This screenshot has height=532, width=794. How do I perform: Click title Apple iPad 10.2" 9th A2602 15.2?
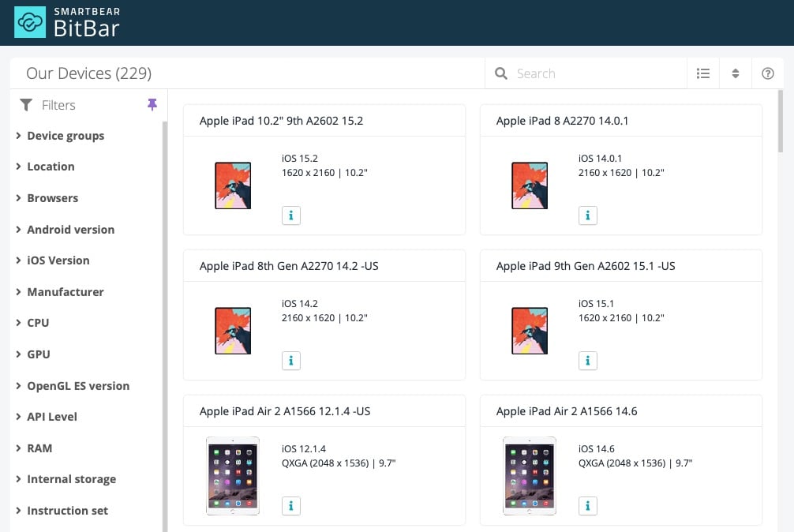coord(281,121)
